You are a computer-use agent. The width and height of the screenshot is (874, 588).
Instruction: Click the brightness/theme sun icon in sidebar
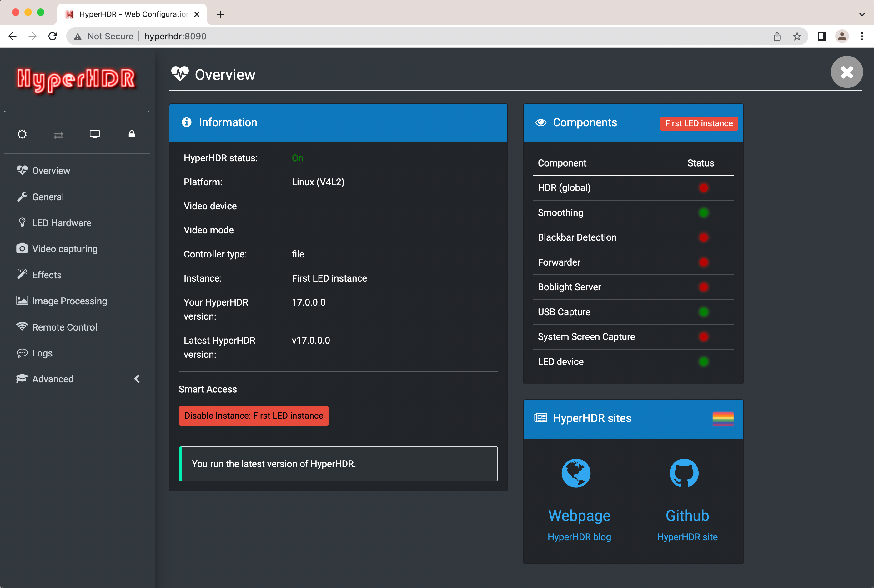click(22, 134)
